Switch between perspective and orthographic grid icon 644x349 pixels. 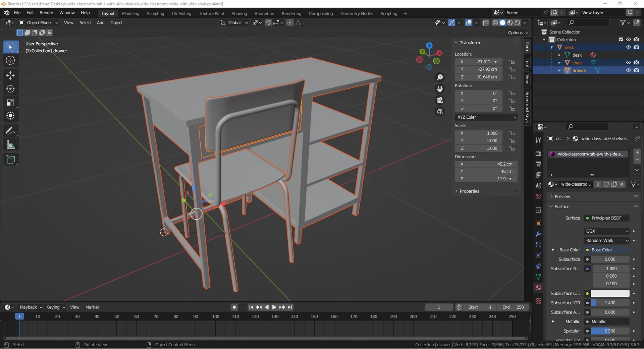point(439,112)
